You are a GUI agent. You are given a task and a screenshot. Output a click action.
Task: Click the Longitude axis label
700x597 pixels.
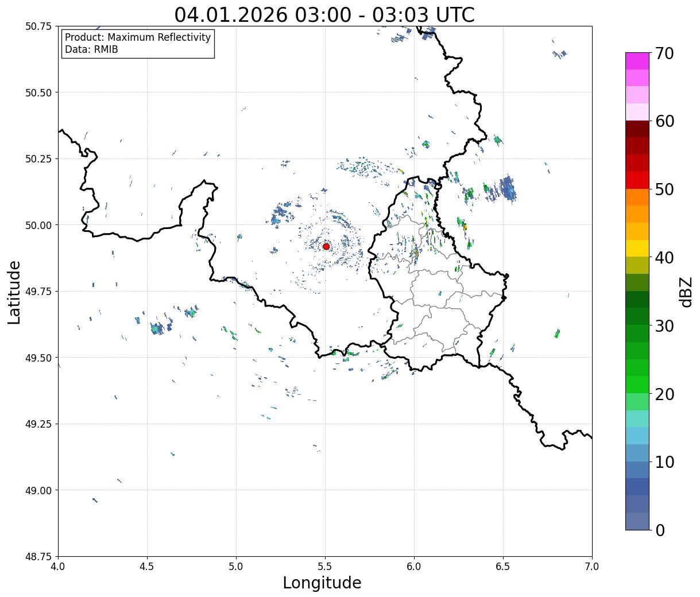click(322, 583)
